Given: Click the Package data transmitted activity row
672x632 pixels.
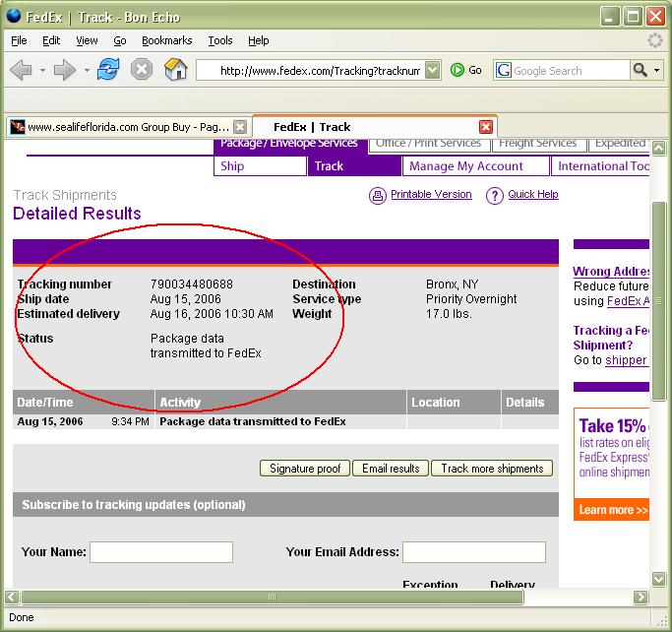Looking at the screenshot, I should click(x=286, y=421).
